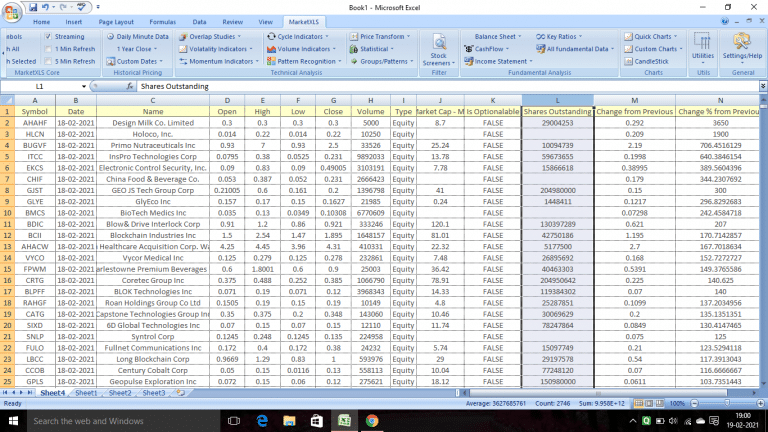Open File Explorer from taskbar
The width and height of the screenshot is (768, 432).
289,421
